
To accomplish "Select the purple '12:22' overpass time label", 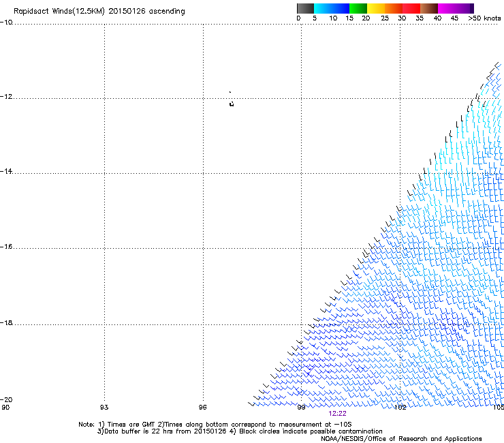I will coord(338,414).
